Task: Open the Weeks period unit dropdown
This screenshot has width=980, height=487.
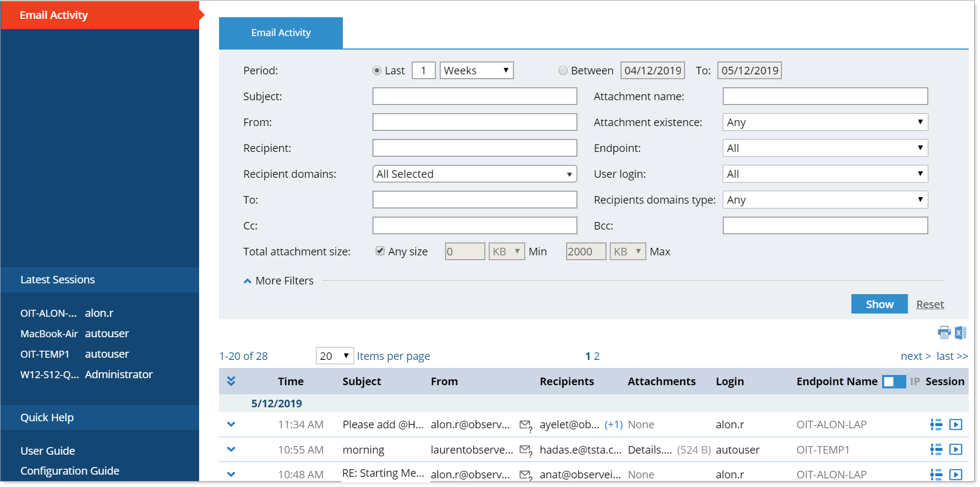Action: click(x=476, y=71)
